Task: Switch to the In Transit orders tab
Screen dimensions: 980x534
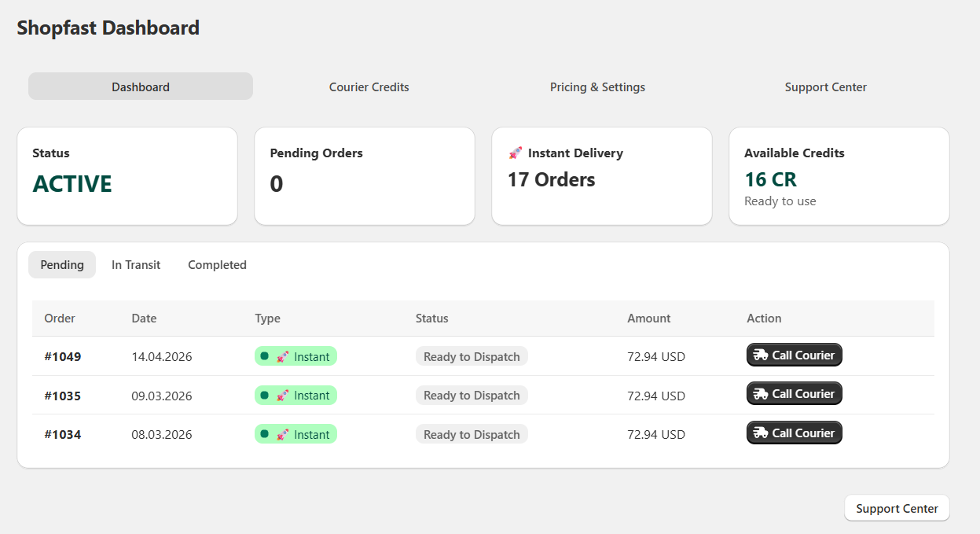Action: (x=135, y=264)
